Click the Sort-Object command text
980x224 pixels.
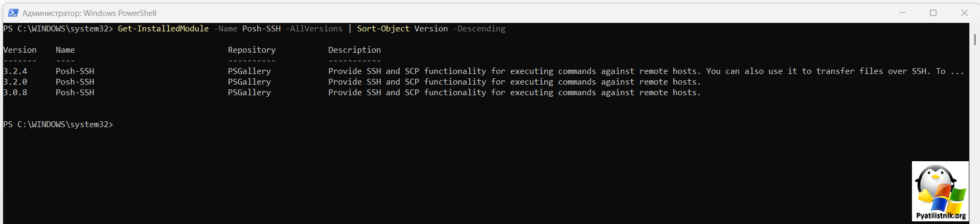tap(383, 29)
